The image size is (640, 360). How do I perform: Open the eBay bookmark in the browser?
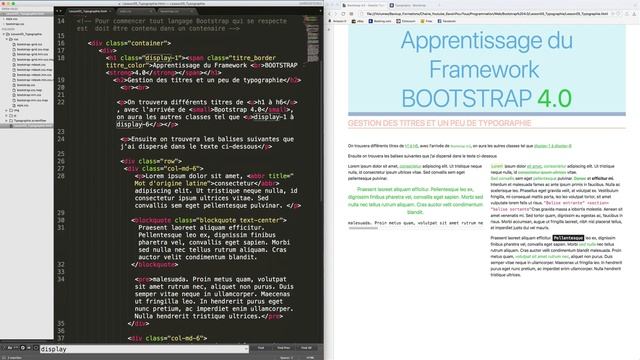coord(358,21)
